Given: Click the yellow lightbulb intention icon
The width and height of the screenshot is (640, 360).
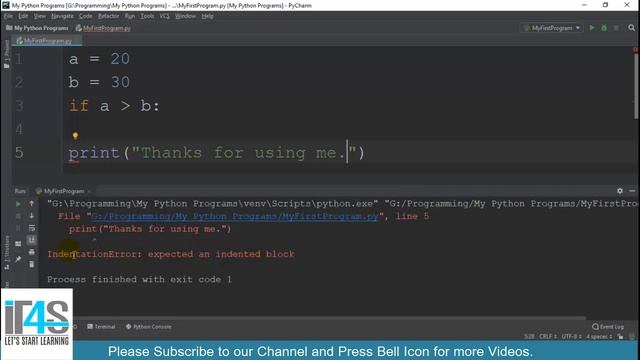Looking at the screenshot, I should coord(75,135).
